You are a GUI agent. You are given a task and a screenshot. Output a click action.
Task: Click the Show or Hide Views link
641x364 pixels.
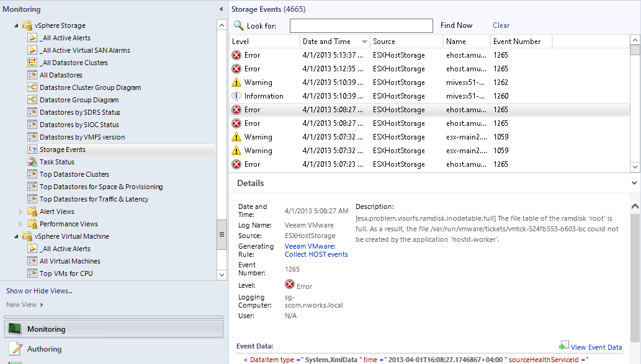(x=39, y=291)
